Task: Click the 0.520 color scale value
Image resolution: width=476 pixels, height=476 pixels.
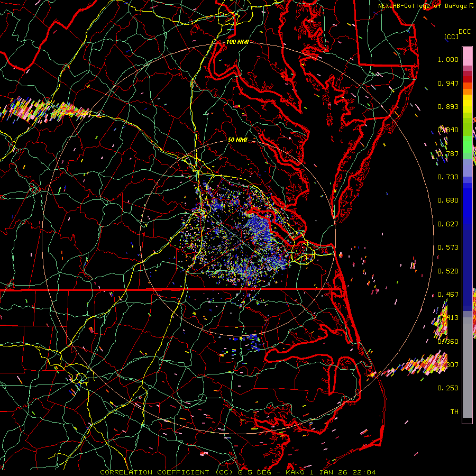Action: [448, 271]
